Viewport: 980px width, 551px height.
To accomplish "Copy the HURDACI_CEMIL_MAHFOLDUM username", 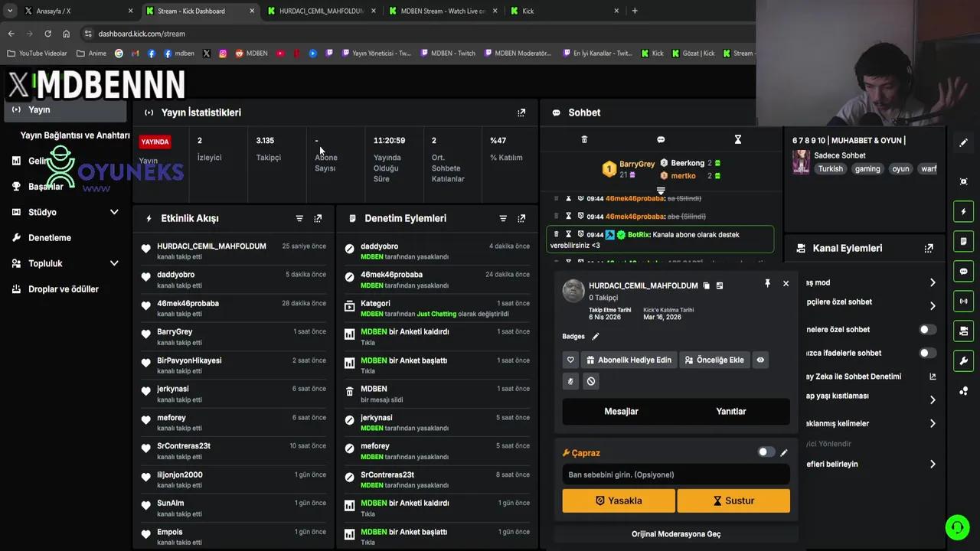I will (x=706, y=285).
